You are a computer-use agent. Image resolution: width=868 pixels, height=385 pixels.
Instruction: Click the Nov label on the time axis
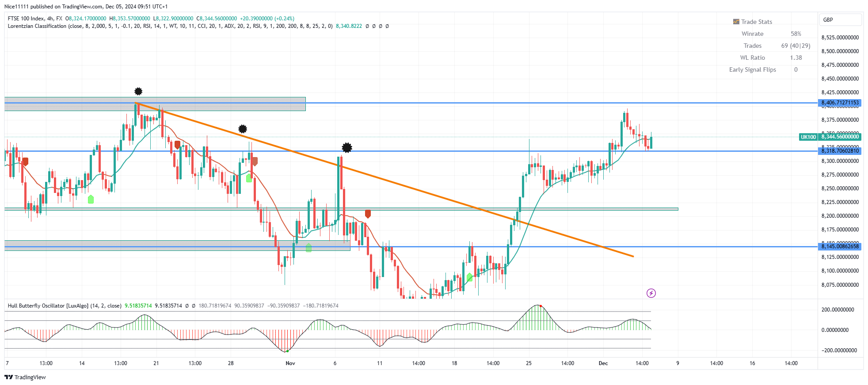pos(290,363)
